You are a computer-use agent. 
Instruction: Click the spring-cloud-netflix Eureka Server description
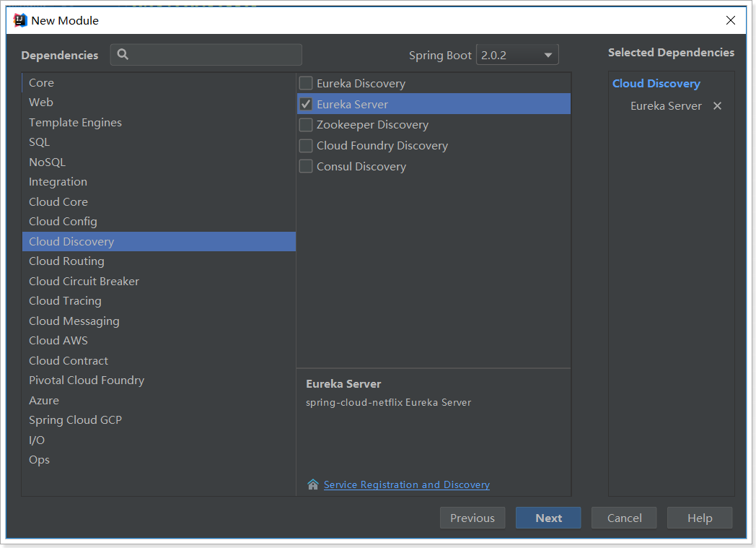(x=388, y=402)
